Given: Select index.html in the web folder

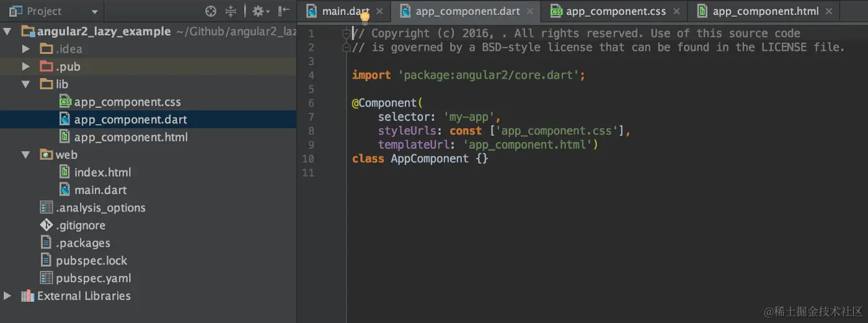Looking at the screenshot, I should click(x=103, y=172).
